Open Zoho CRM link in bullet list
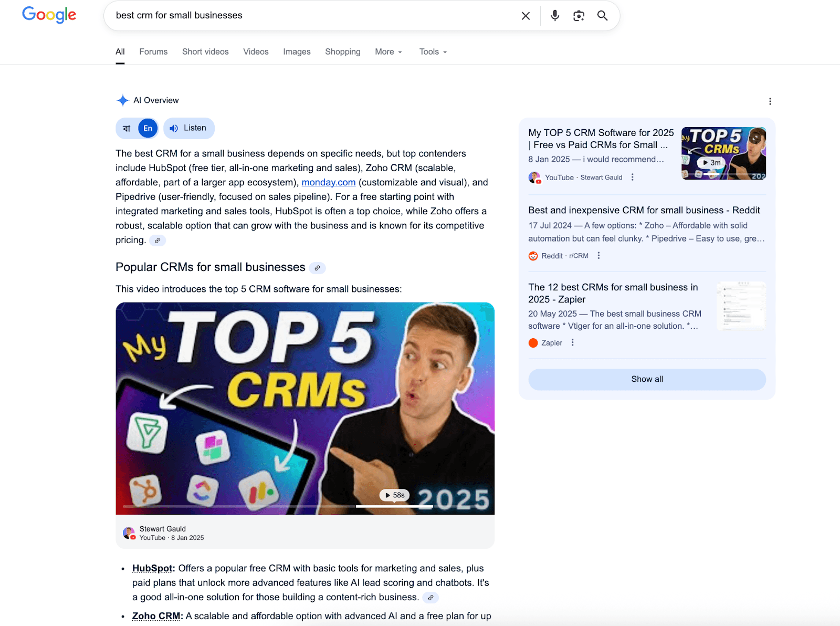Viewport: 840px width, 626px height. tap(156, 616)
